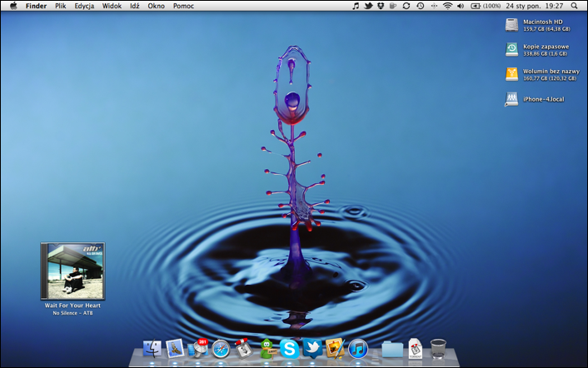Click the ATB album cover artwork
This screenshot has height=368, width=588.
pyautogui.click(x=72, y=271)
